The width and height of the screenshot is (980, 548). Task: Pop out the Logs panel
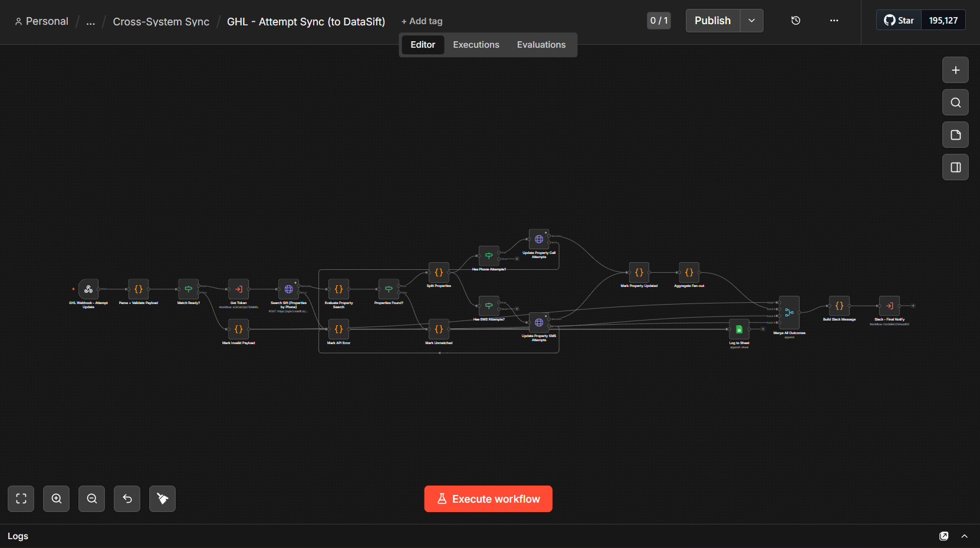[x=944, y=536]
